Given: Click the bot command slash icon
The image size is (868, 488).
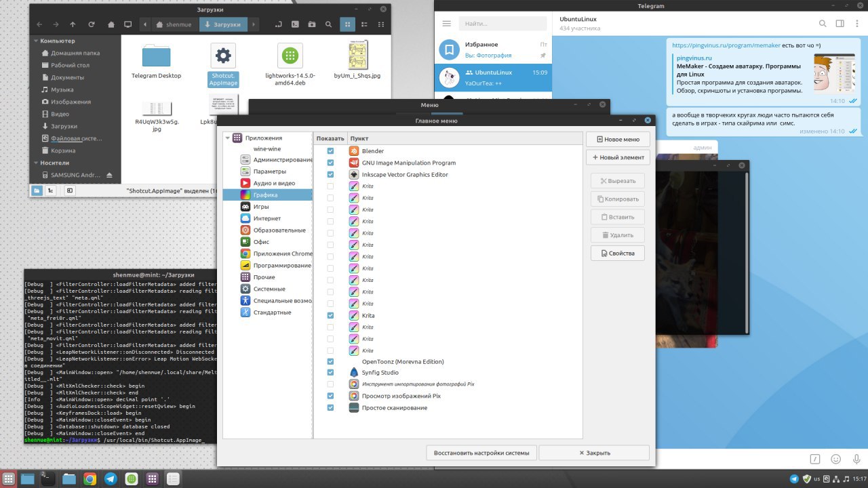Looking at the screenshot, I should coord(816,459).
